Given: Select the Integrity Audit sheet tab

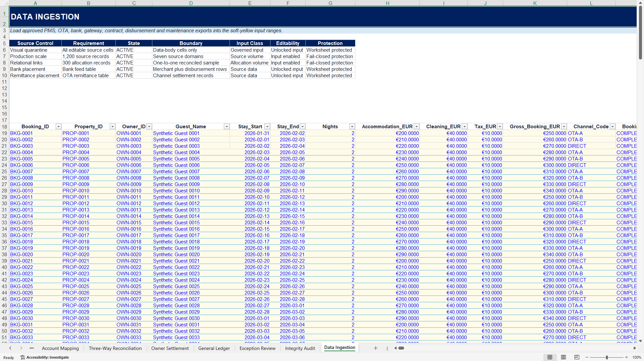Looking at the screenshot, I should 300,348.
